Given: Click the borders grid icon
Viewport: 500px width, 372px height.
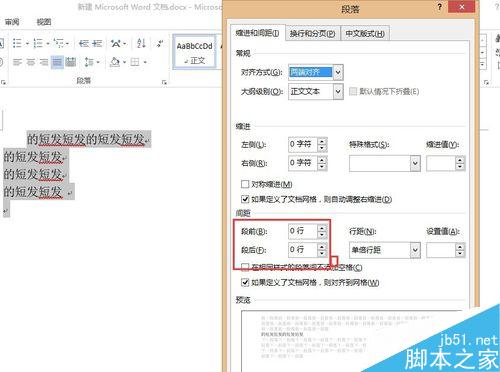Looking at the screenshot, I should pos(135,62).
